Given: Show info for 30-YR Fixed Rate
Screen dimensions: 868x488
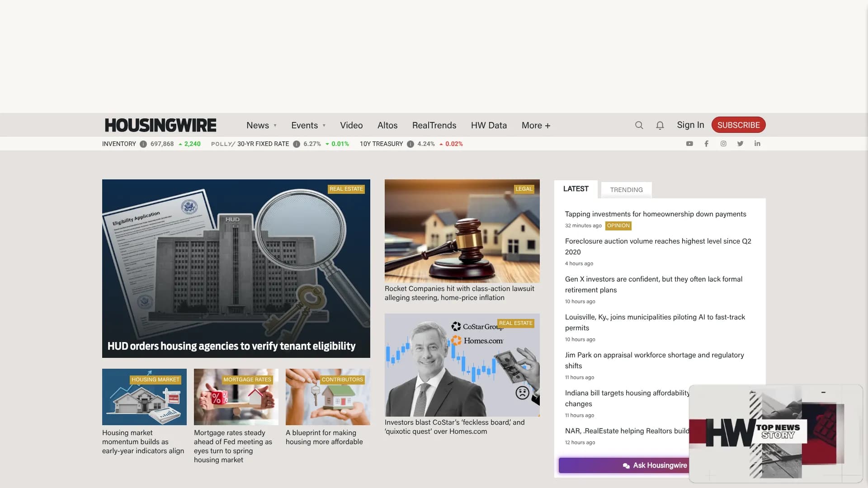Looking at the screenshot, I should (x=297, y=144).
